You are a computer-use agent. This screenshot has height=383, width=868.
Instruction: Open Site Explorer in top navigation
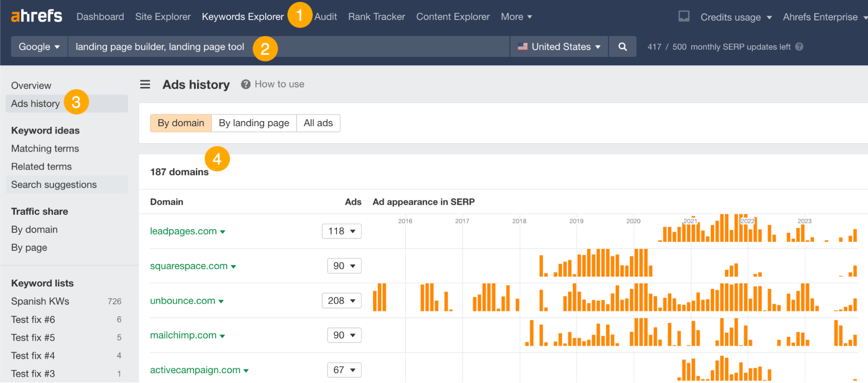163,17
